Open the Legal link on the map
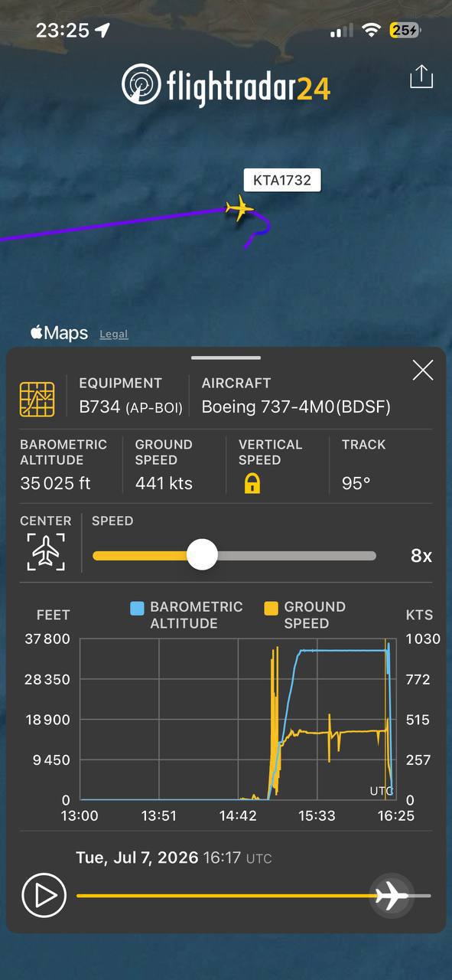The image size is (452, 980). (114, 334)
